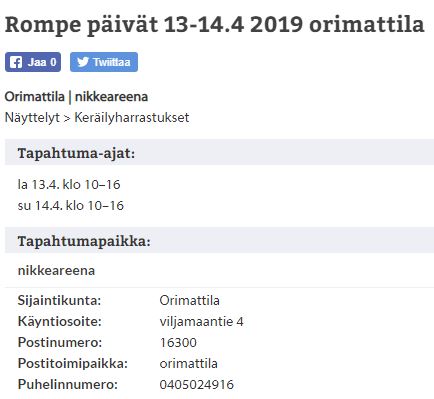Image resolution: width=434 pixels, height=399 pixels.
Task: Click the Twitter bird icon
Action: click(x=83, y=62)
